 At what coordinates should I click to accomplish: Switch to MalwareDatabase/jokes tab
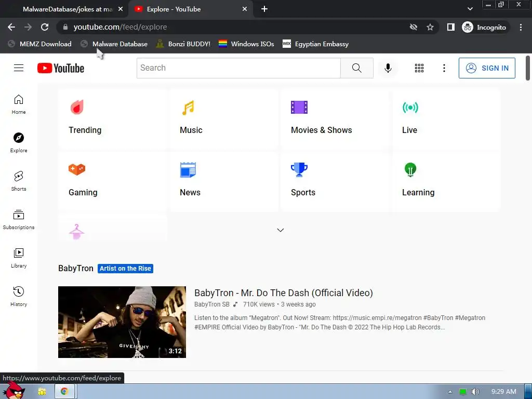[68, 9]
